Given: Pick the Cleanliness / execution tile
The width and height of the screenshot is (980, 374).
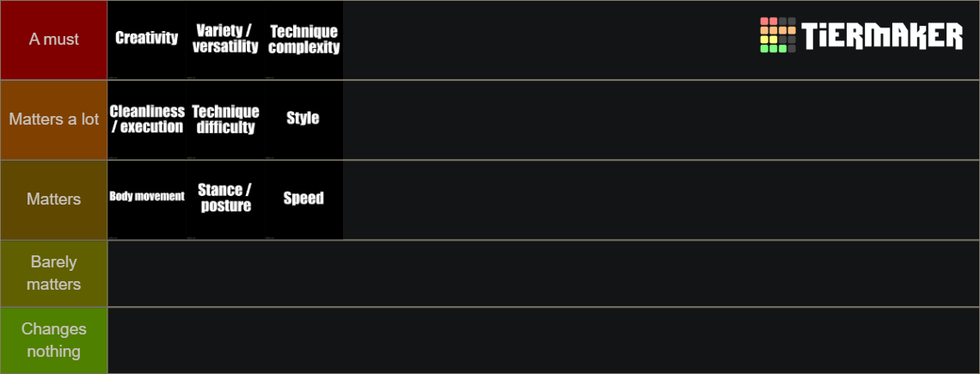Looking at the screenshot, I should tap(147, 120).
